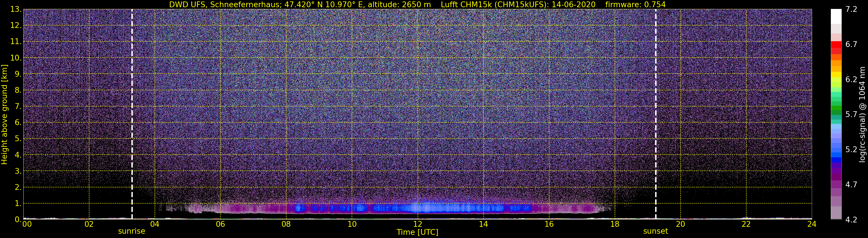Click the colorbar value '7.2'
Image resolution: width=868 pixels, height=238 pixels.
click(851, 10)
